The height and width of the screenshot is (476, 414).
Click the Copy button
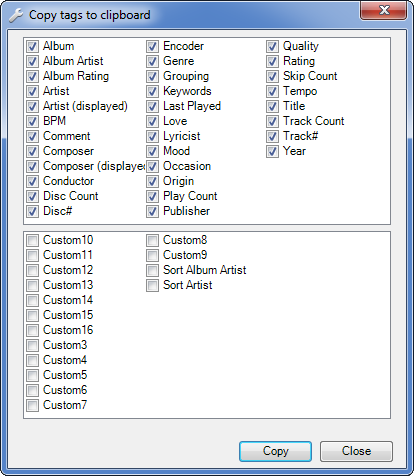(275, 451)
